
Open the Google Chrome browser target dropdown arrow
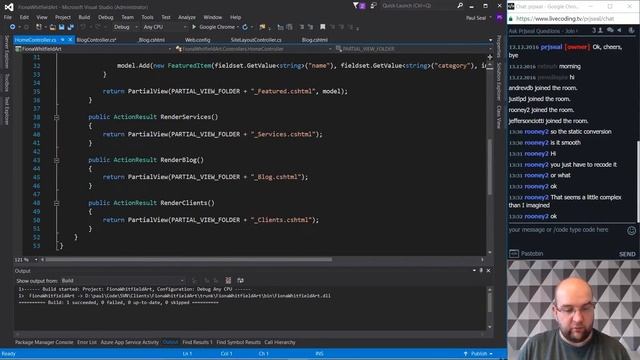coord(238,27)
